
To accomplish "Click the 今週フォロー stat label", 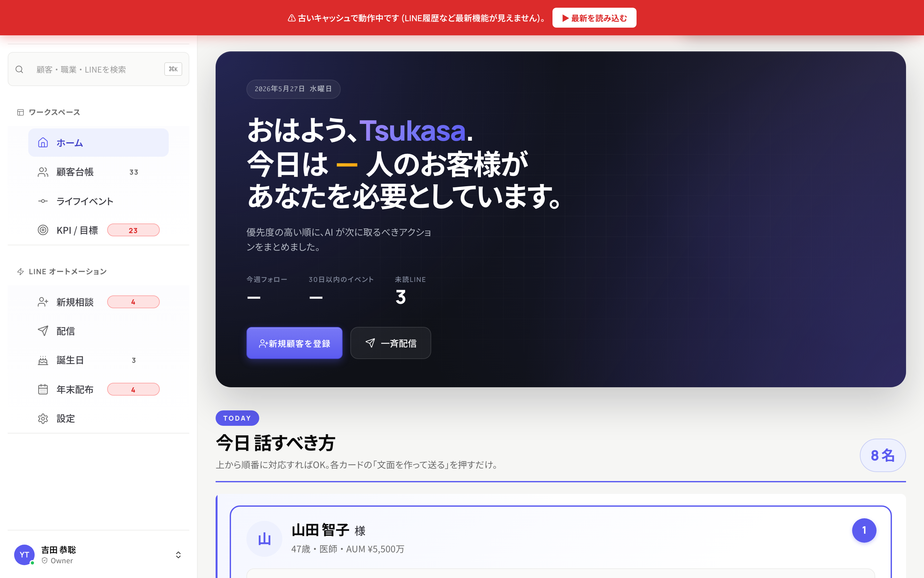I will 267,279.
